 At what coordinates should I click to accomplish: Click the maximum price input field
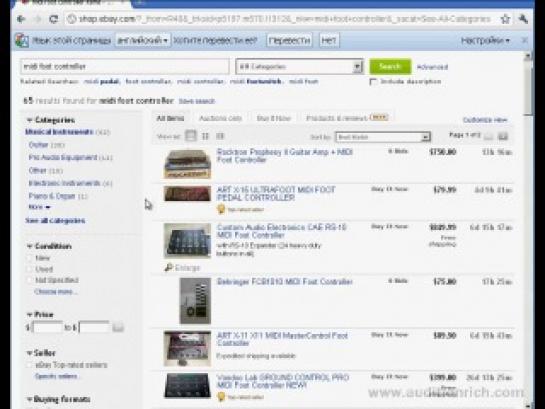[94, 327]
